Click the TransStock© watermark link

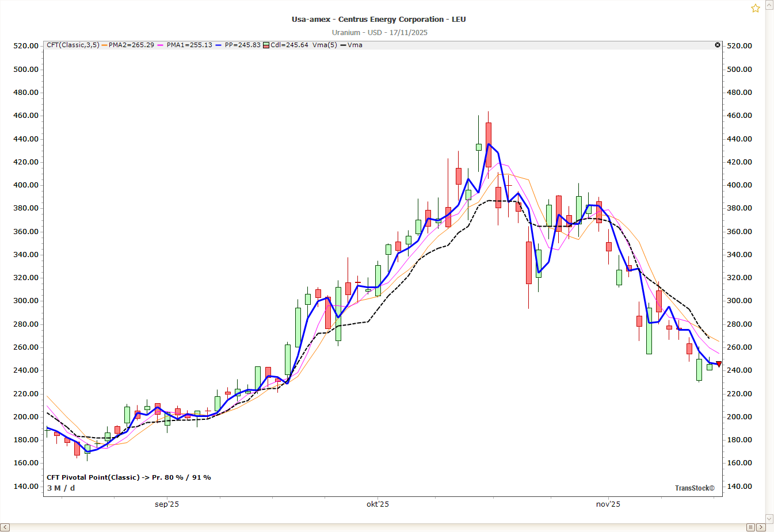(x=695, y=488)
